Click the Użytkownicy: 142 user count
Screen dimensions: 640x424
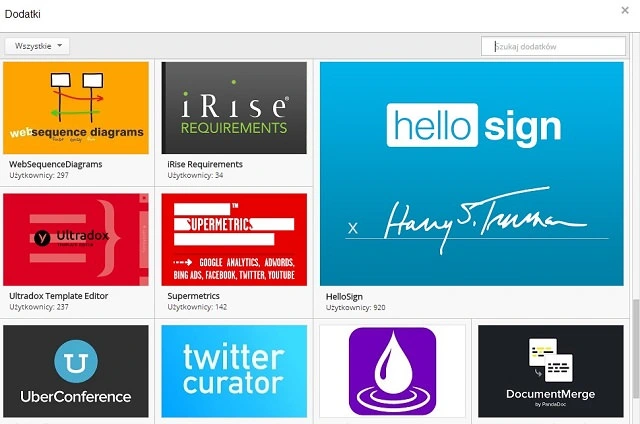[x=197, y=307]
